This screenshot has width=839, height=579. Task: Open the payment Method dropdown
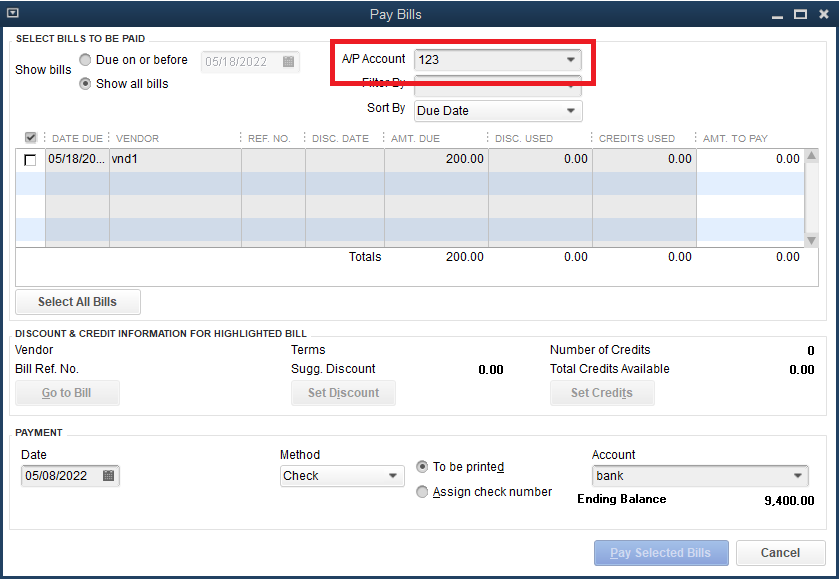[x=393, y=476]
